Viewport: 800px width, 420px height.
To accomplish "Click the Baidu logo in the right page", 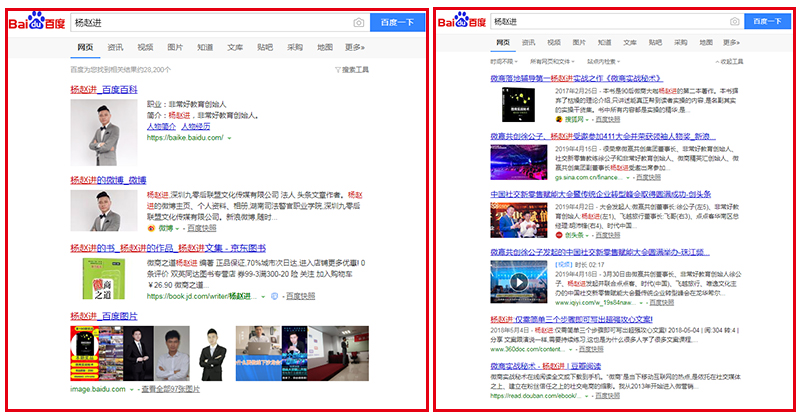I will (464, 21).
